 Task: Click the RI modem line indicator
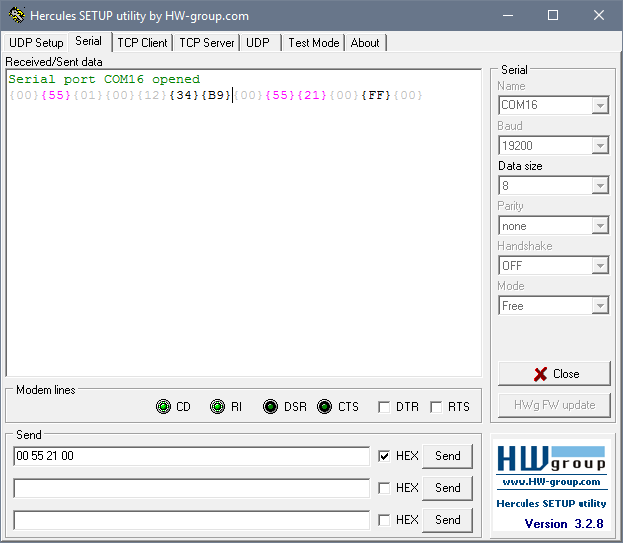pyautogui.click(x=217, y=407)
